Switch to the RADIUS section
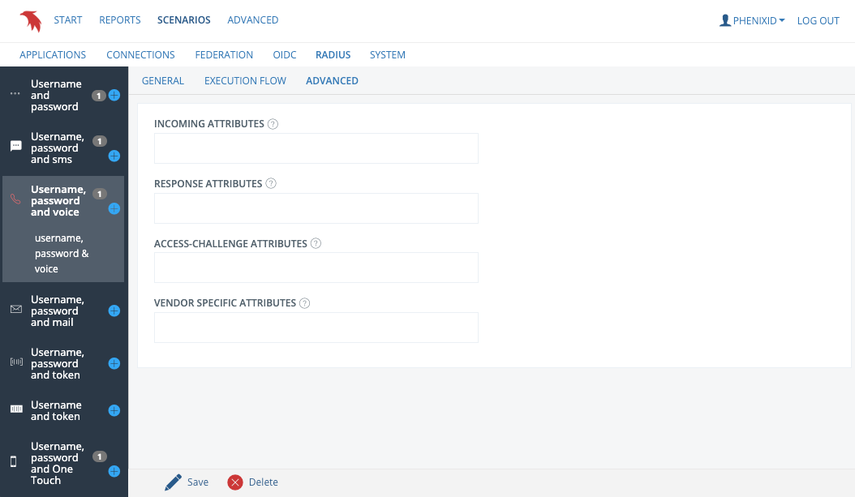Image resolution: width=855 pixels, height=497 pixels. [333, 55]
